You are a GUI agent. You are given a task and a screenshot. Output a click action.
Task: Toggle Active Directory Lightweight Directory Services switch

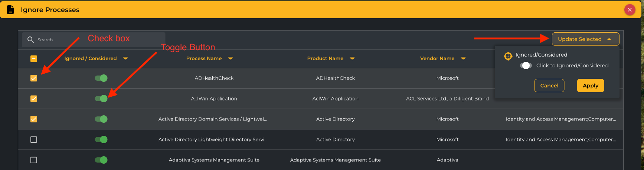tap(101, 139)
